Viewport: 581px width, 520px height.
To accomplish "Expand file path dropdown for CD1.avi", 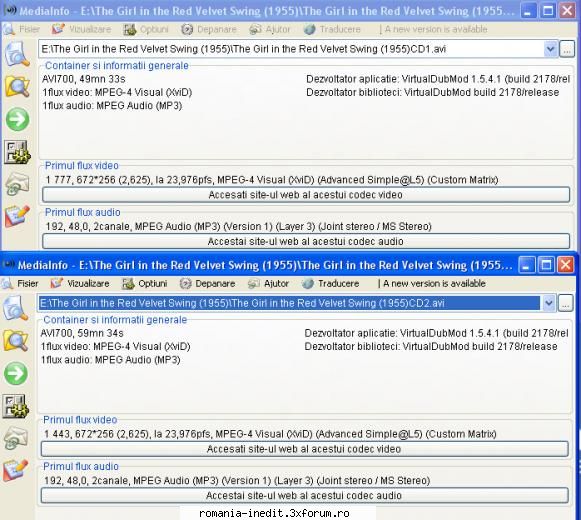I will point(551,49).
